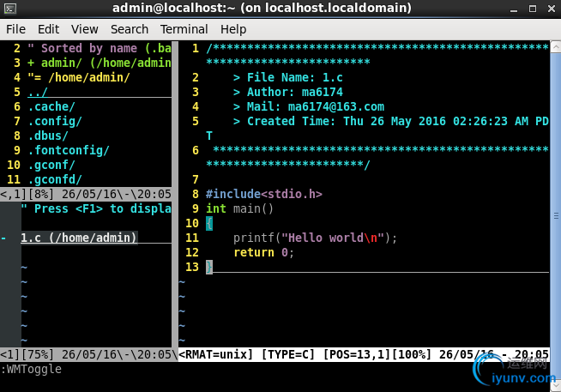Viewport: 561px width, 392px height.
Task: Close the terminal window
Action: [x=552, y=9]
